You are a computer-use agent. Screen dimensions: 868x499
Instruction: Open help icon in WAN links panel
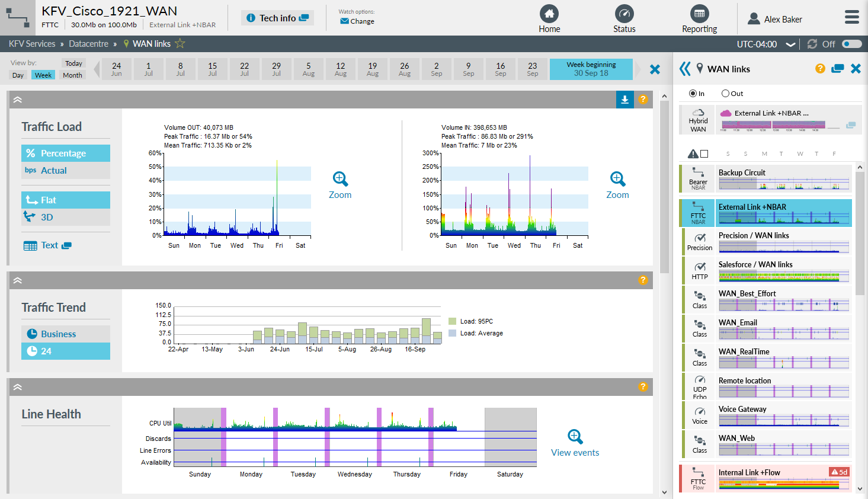[820, 69]
